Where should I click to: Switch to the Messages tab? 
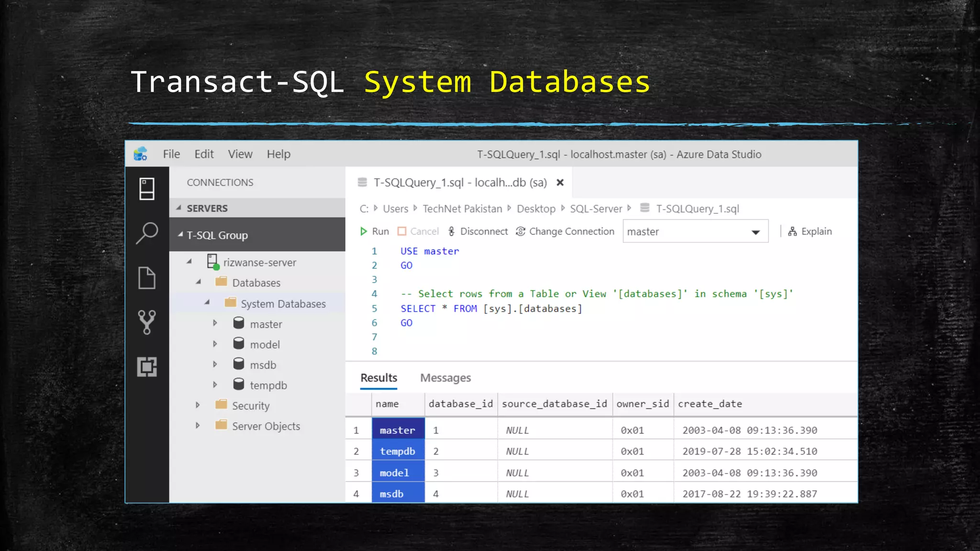(445, 378)
